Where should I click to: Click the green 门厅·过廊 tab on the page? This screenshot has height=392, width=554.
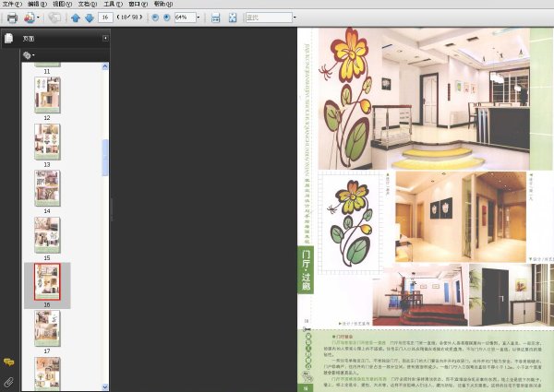click(306, 270)
